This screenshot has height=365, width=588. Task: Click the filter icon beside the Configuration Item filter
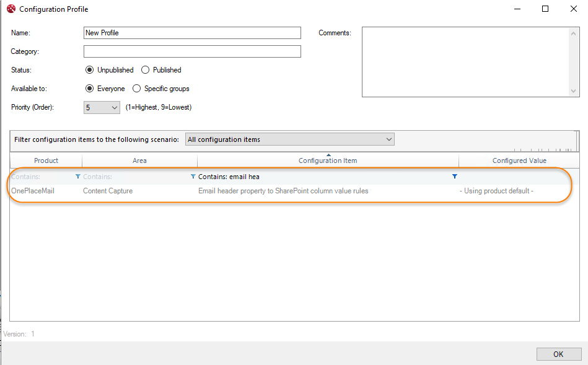[x=455, y=177]
